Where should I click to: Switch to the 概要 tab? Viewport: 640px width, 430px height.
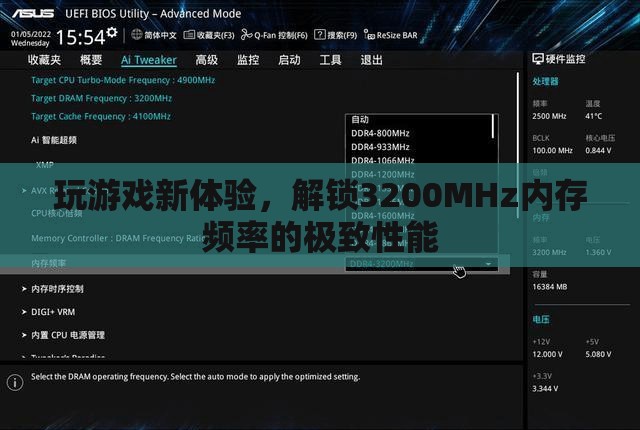[91, 60]
